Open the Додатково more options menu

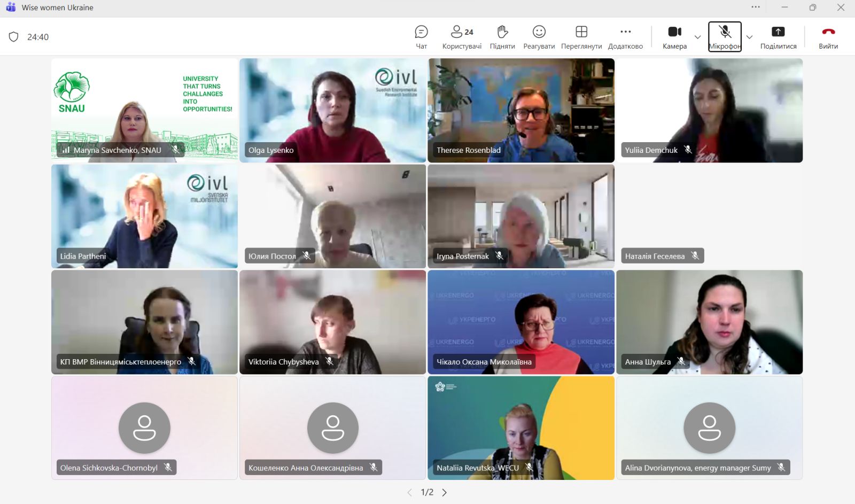pos(625,37)
